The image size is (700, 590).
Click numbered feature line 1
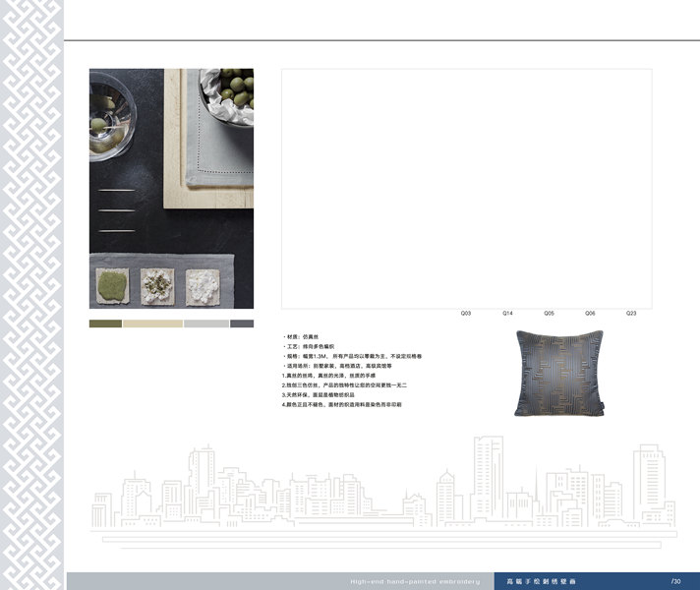(x=328, y=376)
